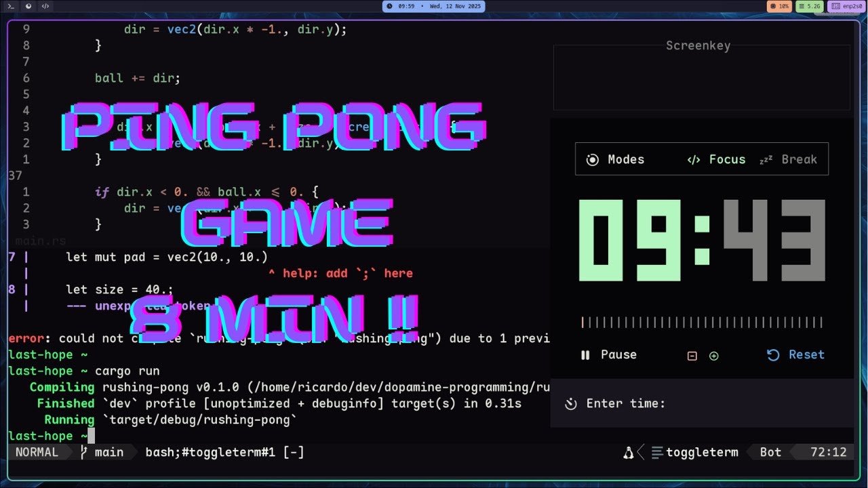Click Running `target/debug/rushing-pong` line
Image resolution: width=868 pixels, height=488 pixels.
coord(171,420)
